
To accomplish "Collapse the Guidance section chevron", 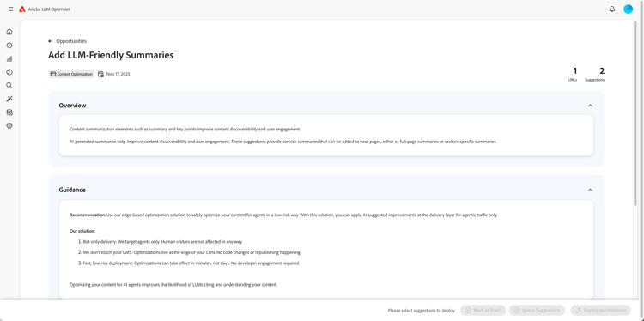I will pyautogui.click(x=590, y=190).
